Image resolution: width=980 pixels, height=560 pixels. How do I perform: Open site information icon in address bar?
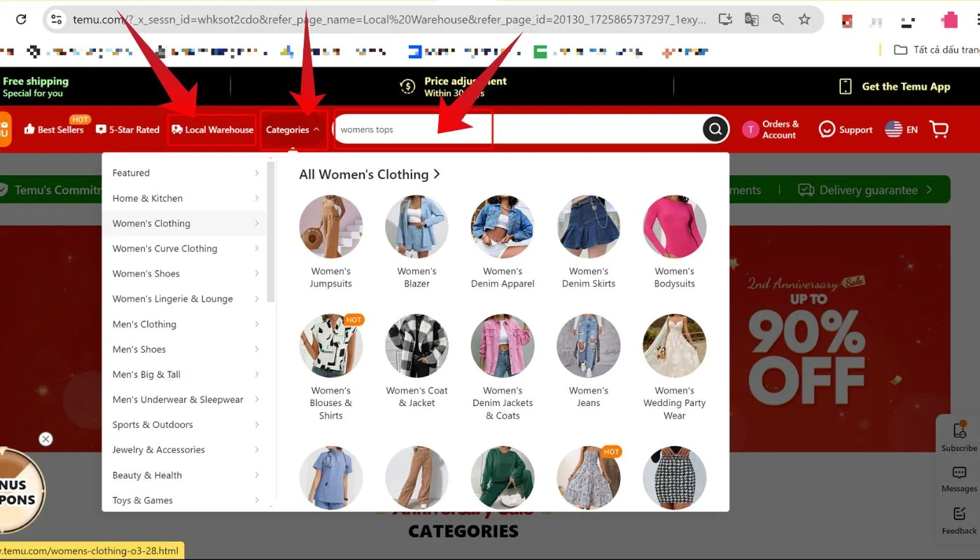57,20
